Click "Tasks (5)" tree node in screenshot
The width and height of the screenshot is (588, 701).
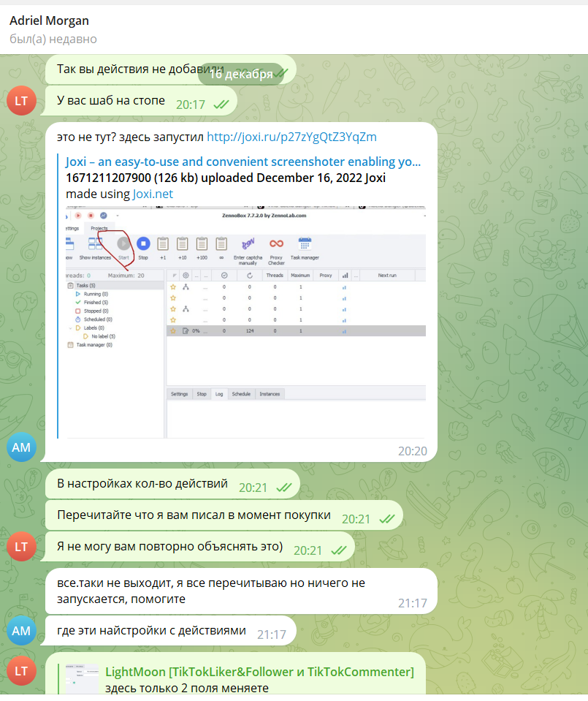(x=85, y=285)
